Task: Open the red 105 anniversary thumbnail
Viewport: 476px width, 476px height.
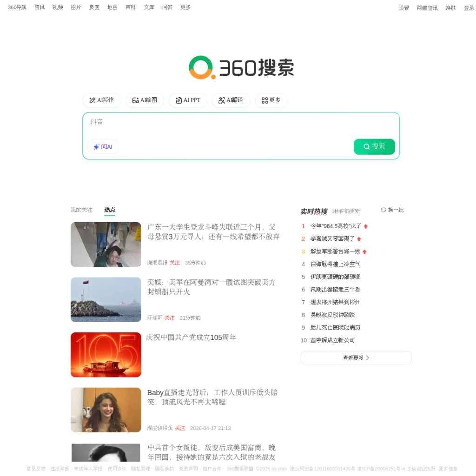Action: (106, 355)
